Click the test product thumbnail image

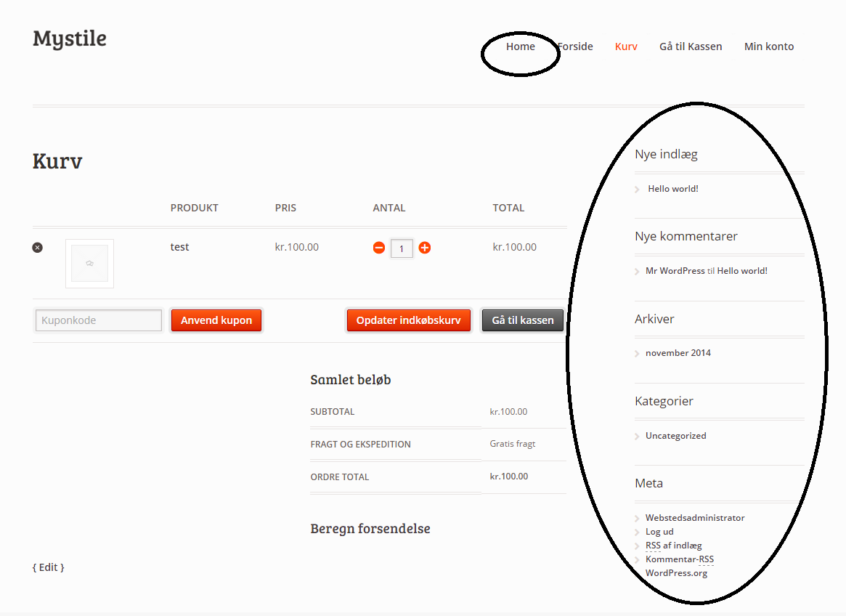click(89, 263)
